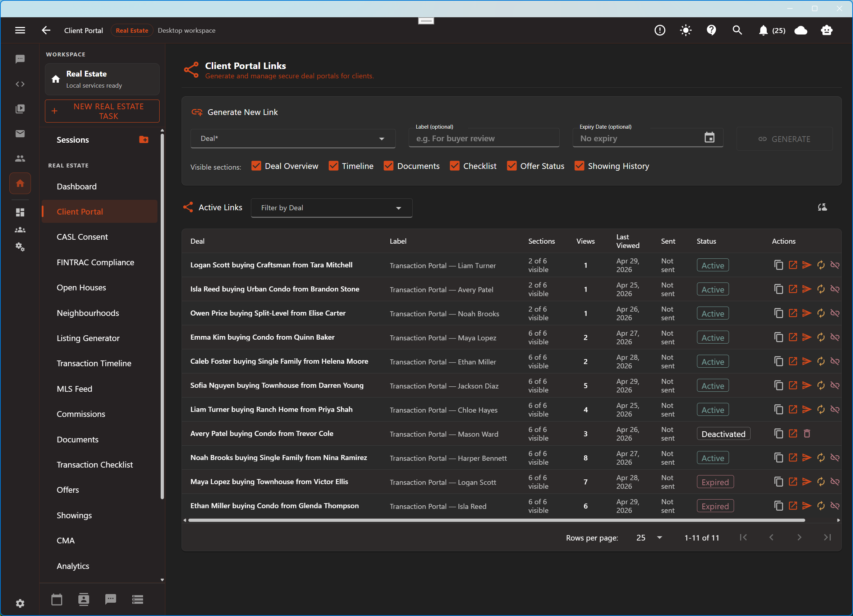The height and width of the screenshot is (616, 853).
Task: Open link in new window for Isla Reed deal
Action: pyautogui.click(x=793, y=289)
